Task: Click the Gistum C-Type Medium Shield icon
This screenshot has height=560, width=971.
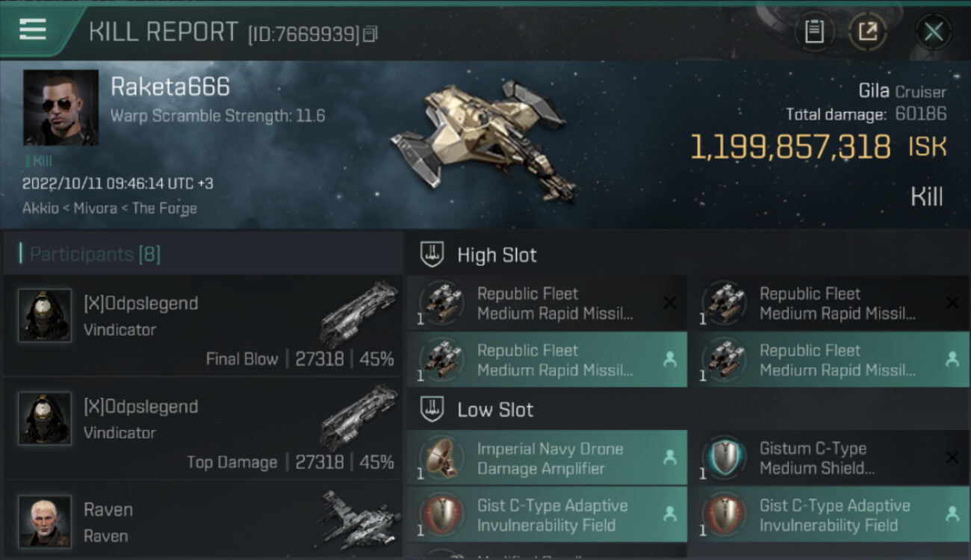Action: (722, 457)
